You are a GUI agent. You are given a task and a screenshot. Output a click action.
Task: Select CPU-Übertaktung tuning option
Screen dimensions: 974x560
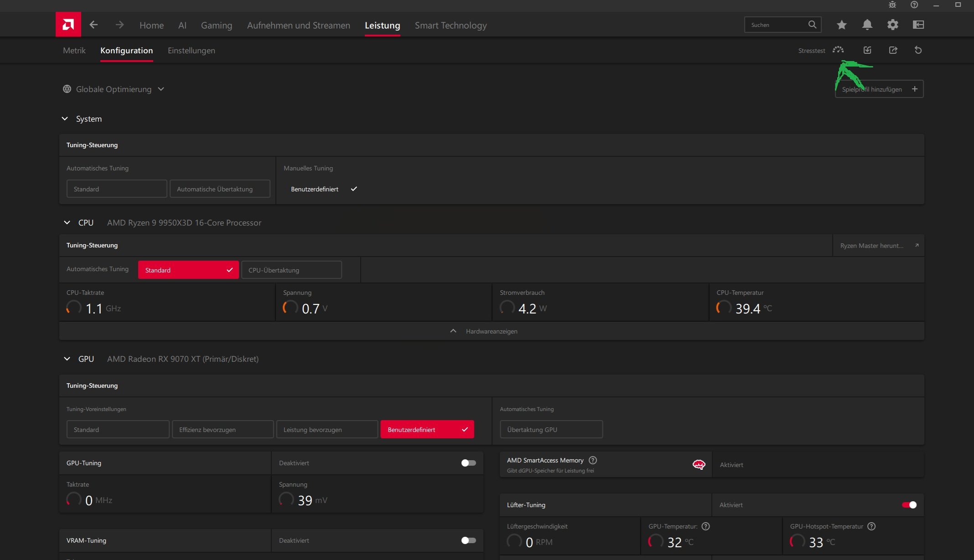pyautogui.click(x=291, y=270)
